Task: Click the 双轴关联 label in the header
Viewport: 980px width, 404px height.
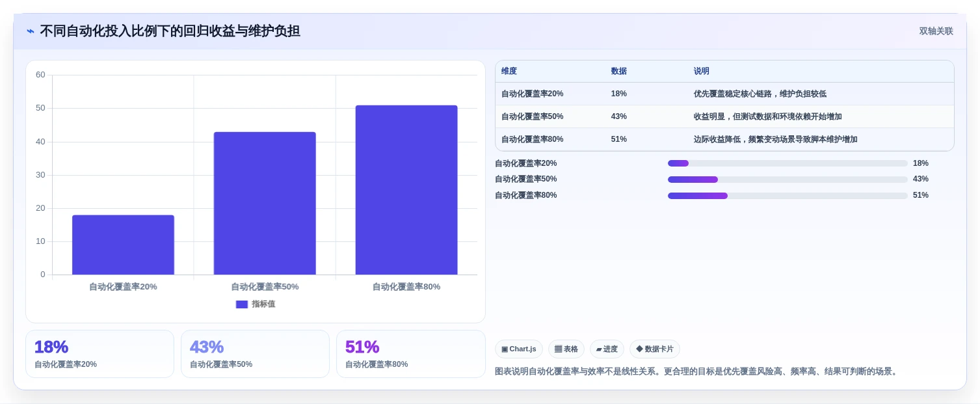Action: point(936,31)
